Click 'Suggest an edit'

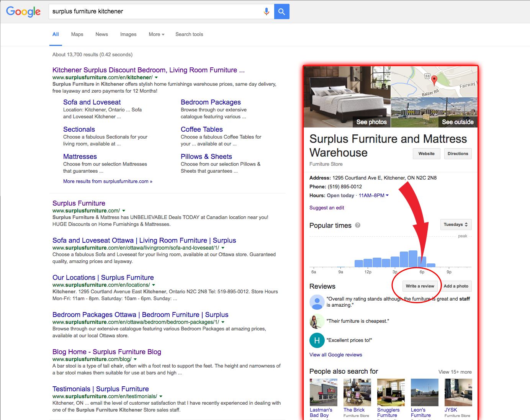(327, 208)
